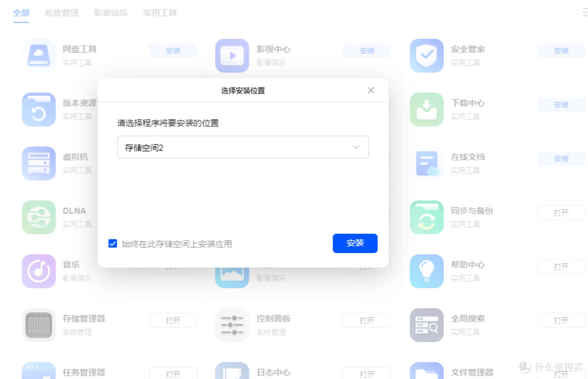The image size is (588, 379).
Task: Click the 虚拟机 server icon
Action: 39,163
